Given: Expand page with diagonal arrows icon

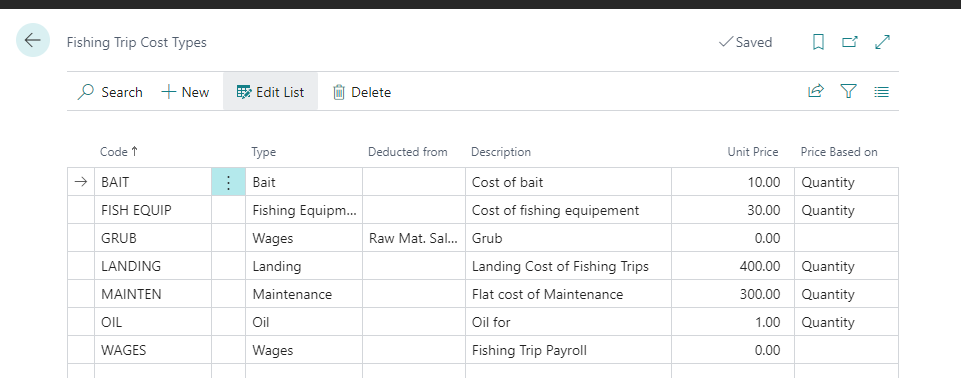Looking at the screenshot, I should pyautogui.click(x=882, y=42).
